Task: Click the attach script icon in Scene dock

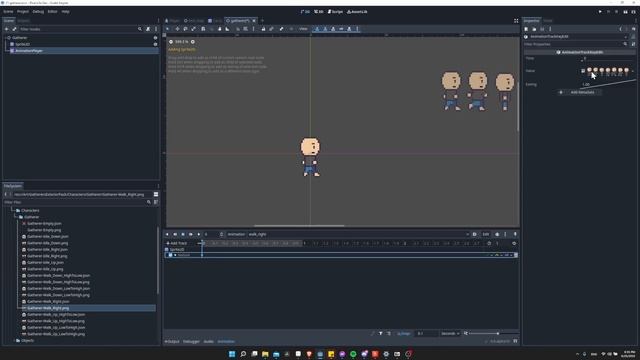Action: 148,29
